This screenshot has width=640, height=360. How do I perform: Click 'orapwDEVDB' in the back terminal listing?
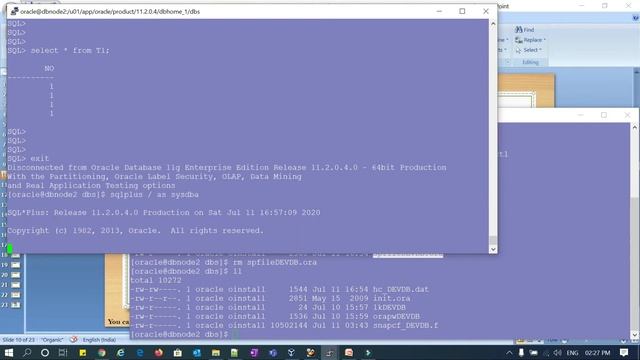pos(396,316)
